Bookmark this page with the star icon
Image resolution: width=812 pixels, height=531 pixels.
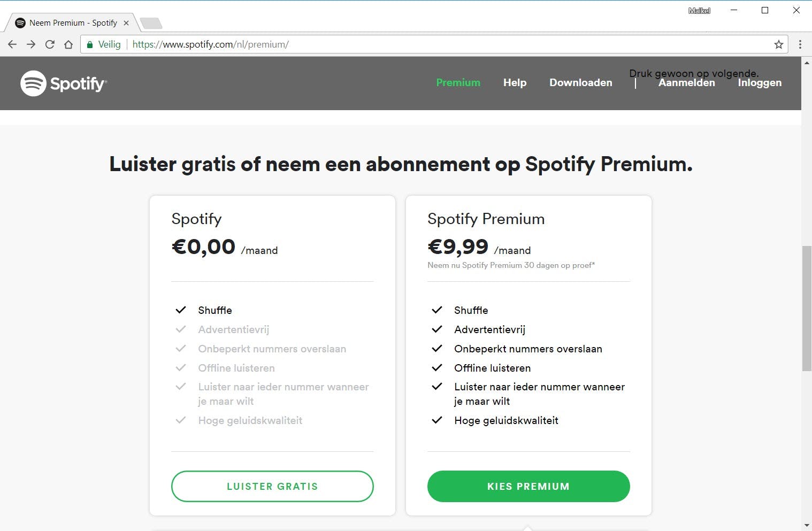pos(779,44)
